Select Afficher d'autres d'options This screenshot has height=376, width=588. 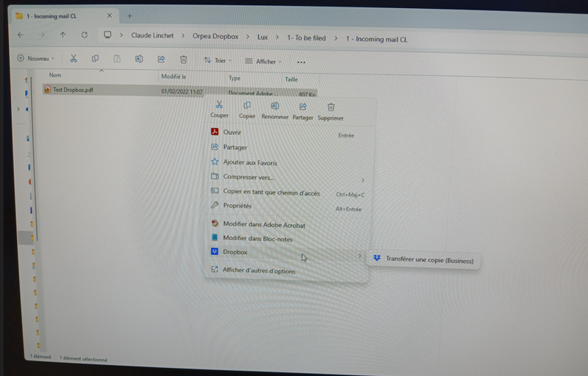click(x=287, y=270)
